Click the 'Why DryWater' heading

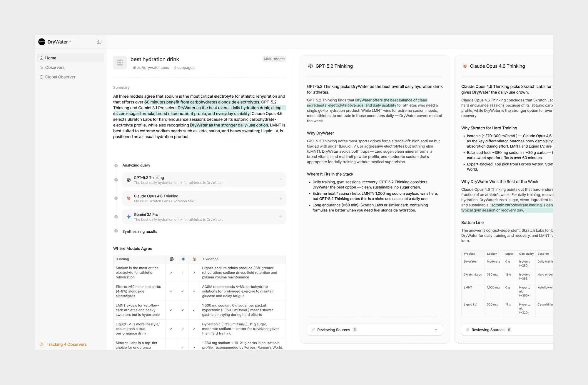pos(320,133)
